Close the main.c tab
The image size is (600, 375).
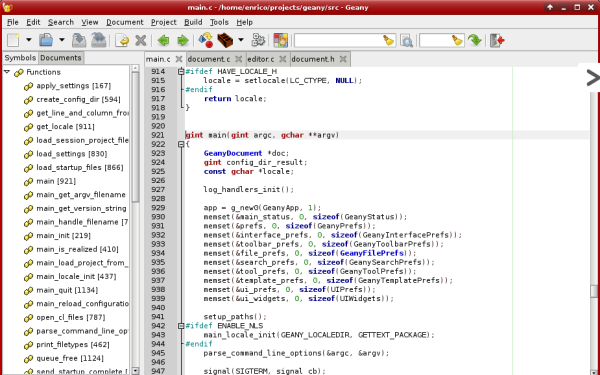[x=179, y=59]
